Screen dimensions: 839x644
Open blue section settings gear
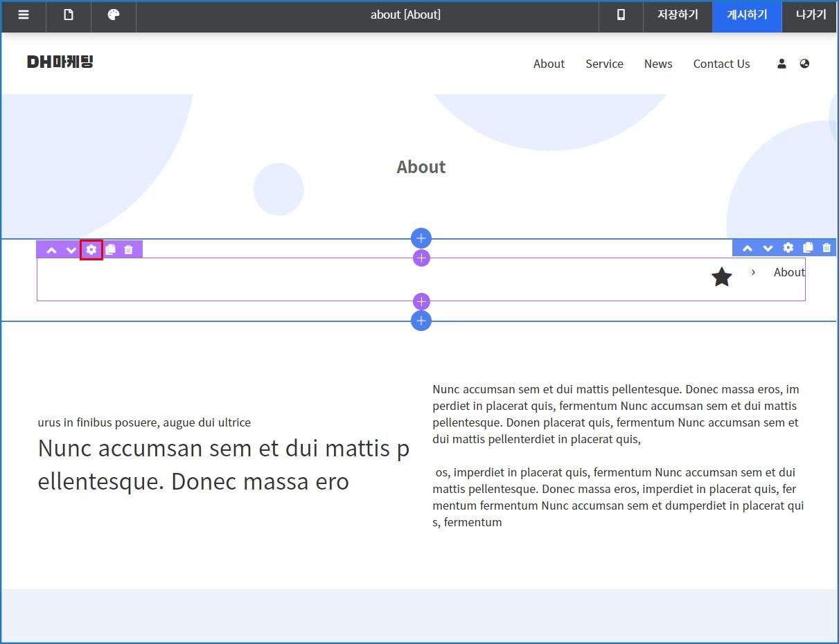coord(788,248)
